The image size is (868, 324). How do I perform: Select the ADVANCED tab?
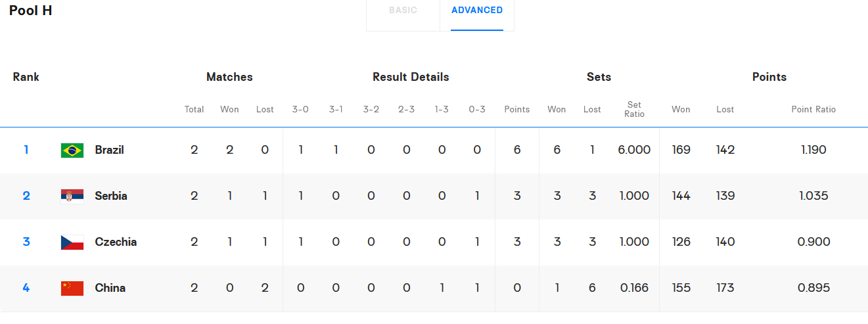tap(477, 11)
